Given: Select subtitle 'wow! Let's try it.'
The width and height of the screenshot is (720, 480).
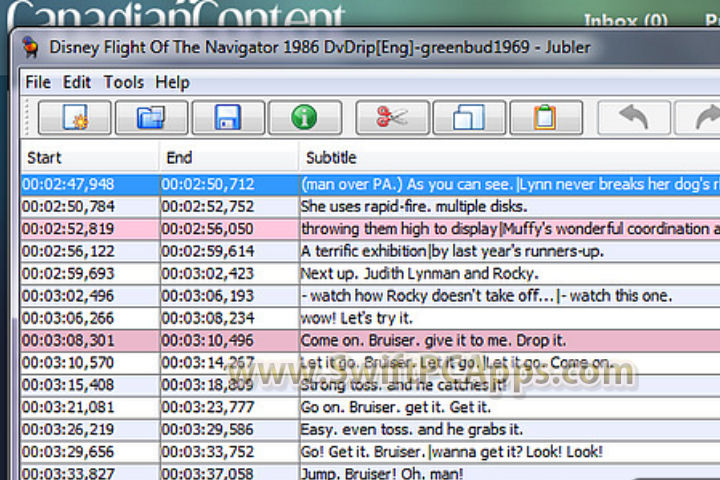Looking at the screenshot, I should (357, 318).
